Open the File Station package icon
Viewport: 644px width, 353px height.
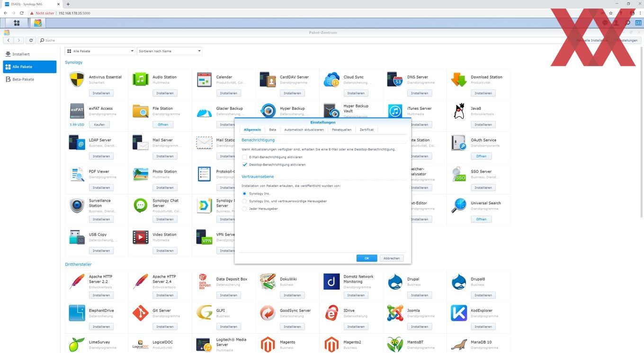[141, 111]
